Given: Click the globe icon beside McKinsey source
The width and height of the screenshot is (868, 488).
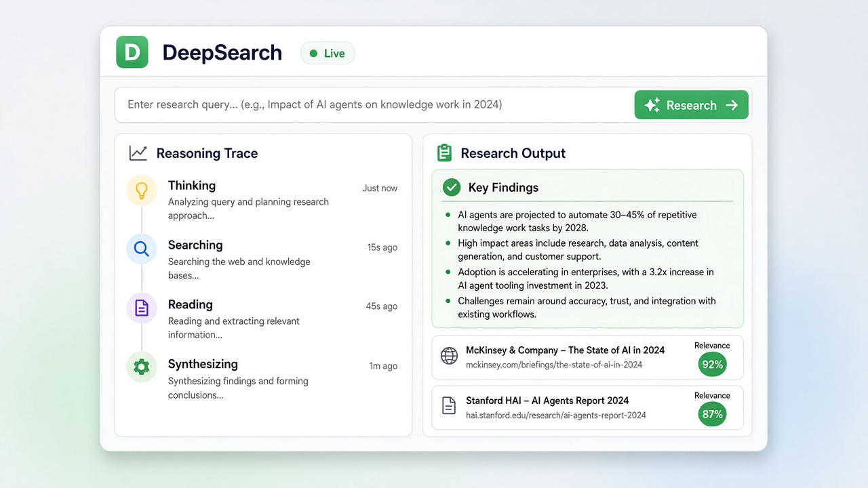Looking at the screenshot, I should point(449,356).
